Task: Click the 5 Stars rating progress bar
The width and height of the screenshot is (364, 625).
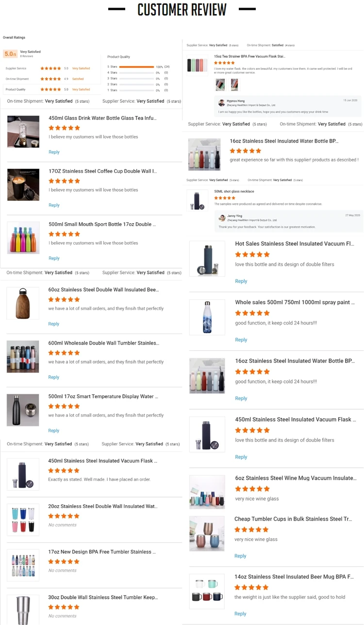Action: [x=136, y=66]
